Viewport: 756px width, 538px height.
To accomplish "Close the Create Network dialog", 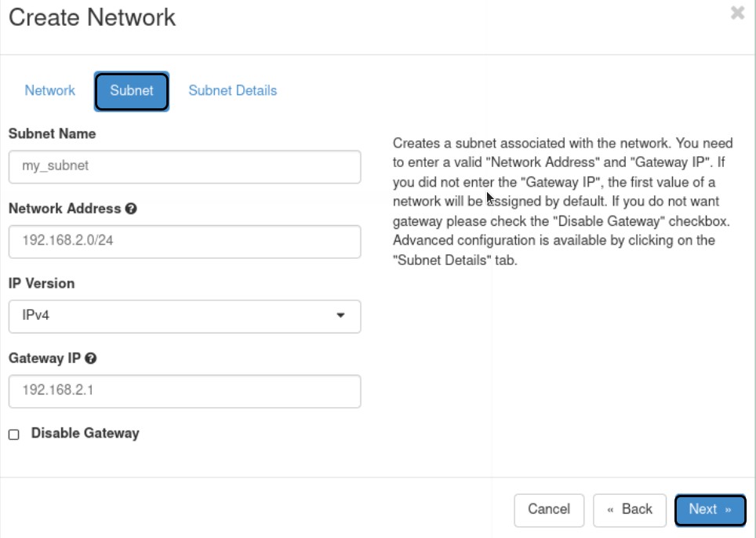I will (x=737, y=13).
